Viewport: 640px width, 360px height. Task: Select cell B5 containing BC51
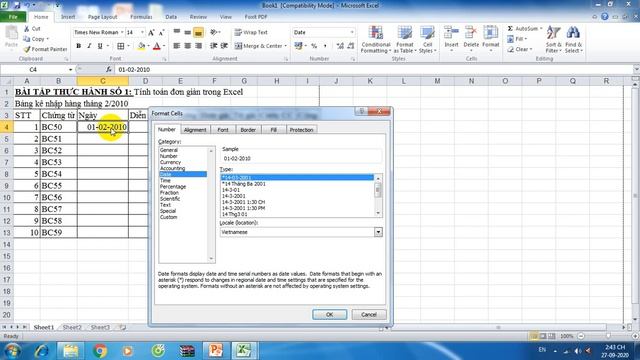[58, 139]
